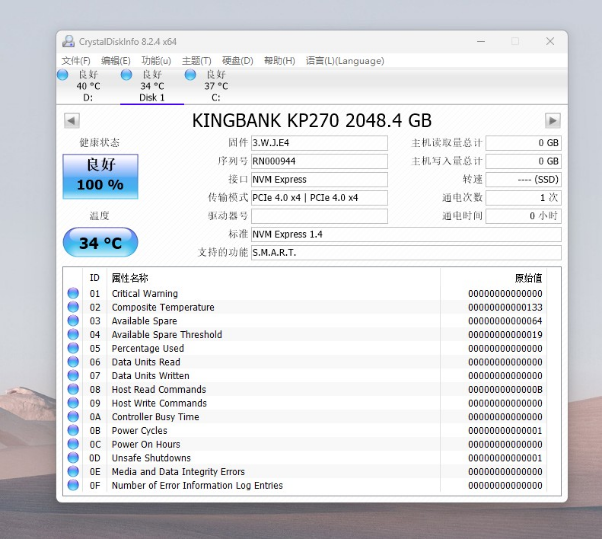Click status orb for Available Spare Threshold

tap(73, 334)
